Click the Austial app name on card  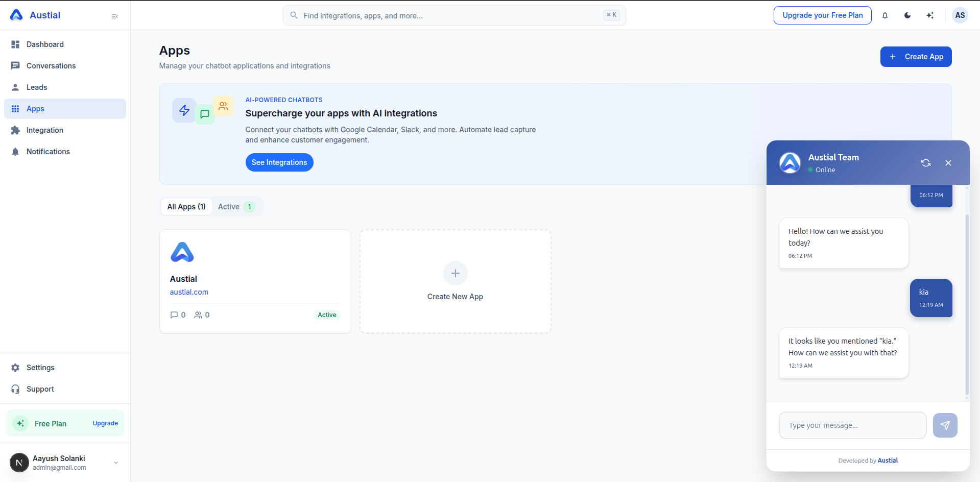click(x=183, y=279)
